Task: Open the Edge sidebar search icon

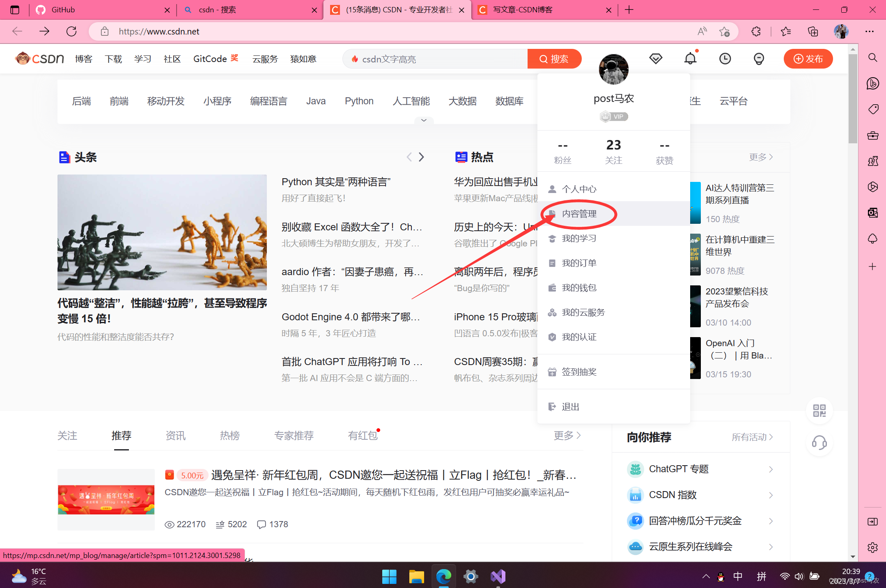Action: coord(873,57)
